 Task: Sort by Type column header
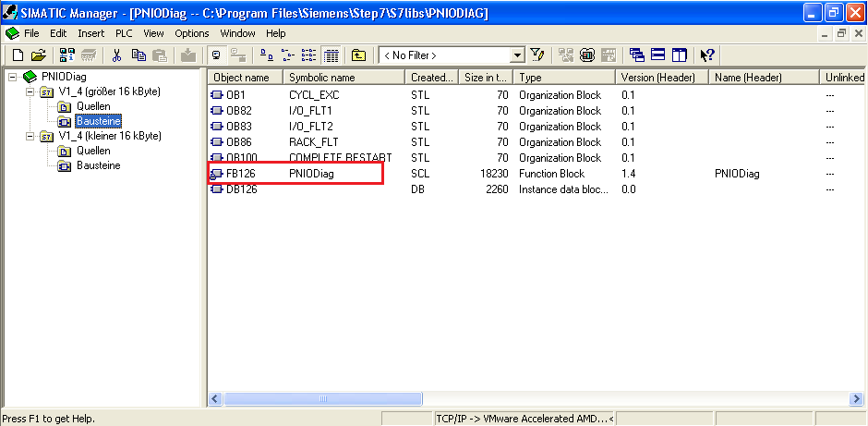click(564, 78)
